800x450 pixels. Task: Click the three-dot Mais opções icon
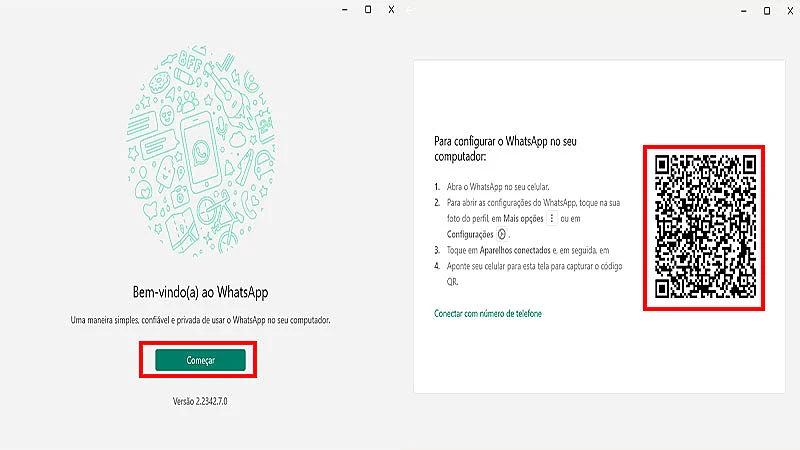point(553,218)
